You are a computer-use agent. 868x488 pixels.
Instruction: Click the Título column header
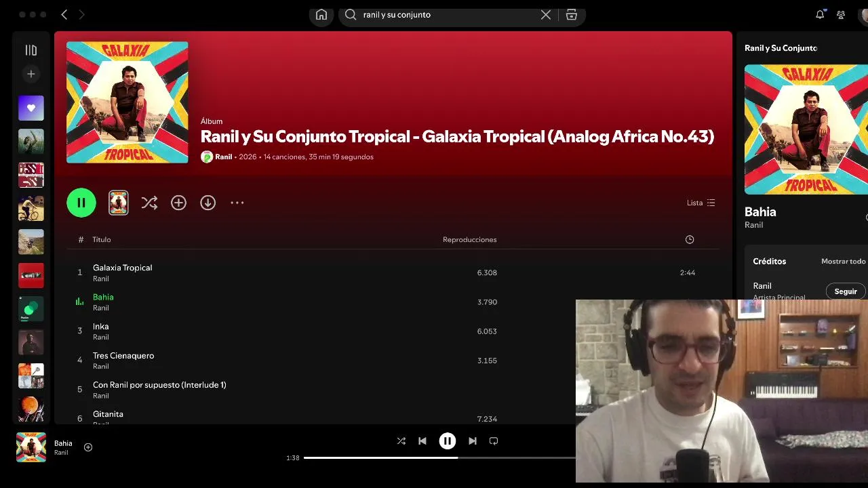pos(102,239)
